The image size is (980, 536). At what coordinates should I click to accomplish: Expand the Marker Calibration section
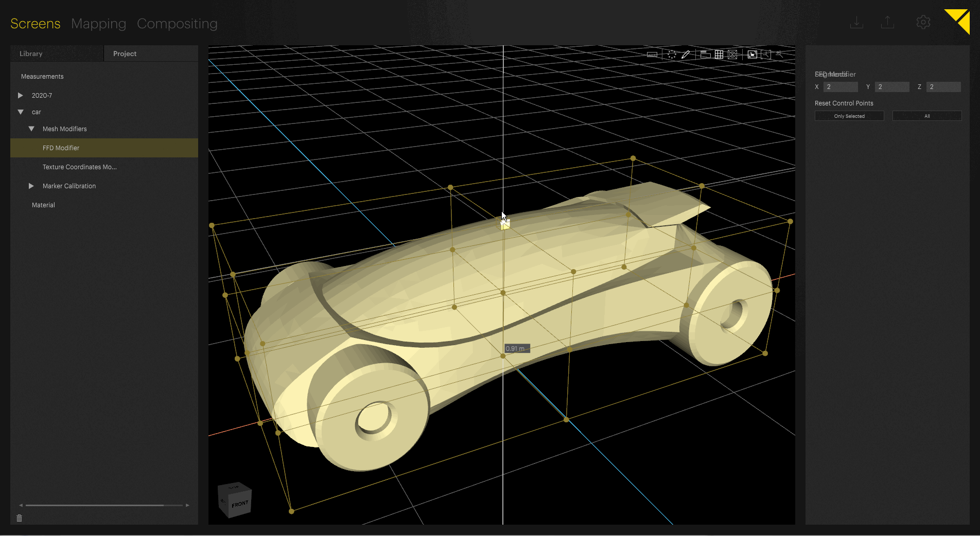tap(31, 186)
